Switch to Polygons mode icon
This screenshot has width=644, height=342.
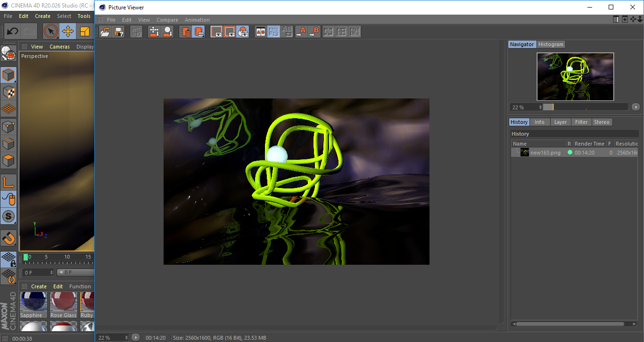[x=8, y=160]
